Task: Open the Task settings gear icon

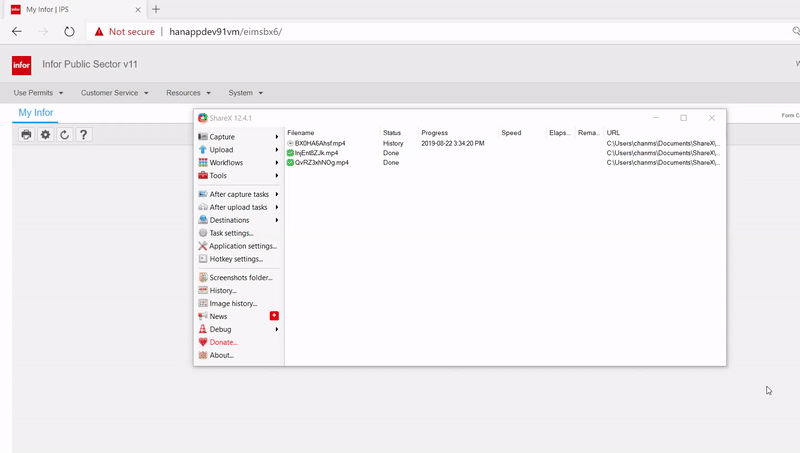Action: [203, 233]
